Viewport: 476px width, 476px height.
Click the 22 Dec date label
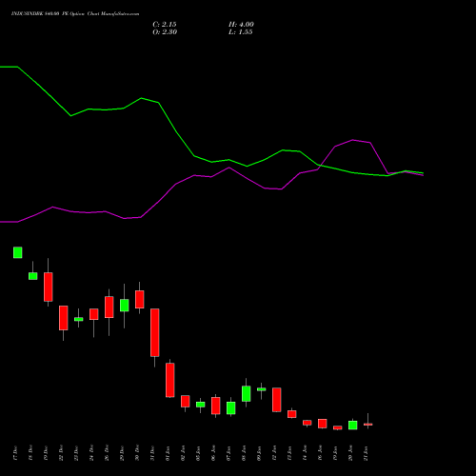(62, 453)
